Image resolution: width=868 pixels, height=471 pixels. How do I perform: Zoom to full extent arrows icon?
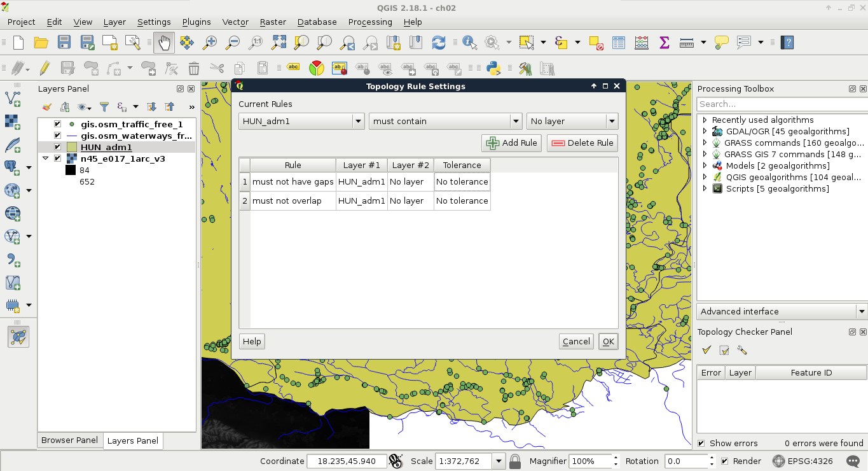tap(279, 43)
